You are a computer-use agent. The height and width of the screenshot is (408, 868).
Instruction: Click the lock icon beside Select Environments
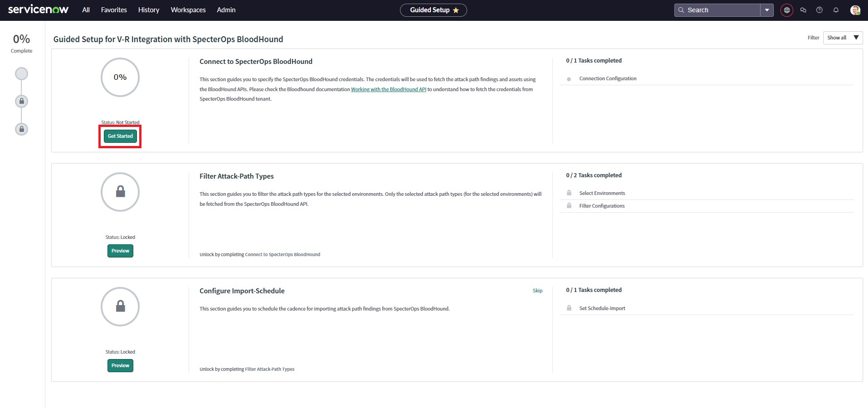[x=569, y=193]
